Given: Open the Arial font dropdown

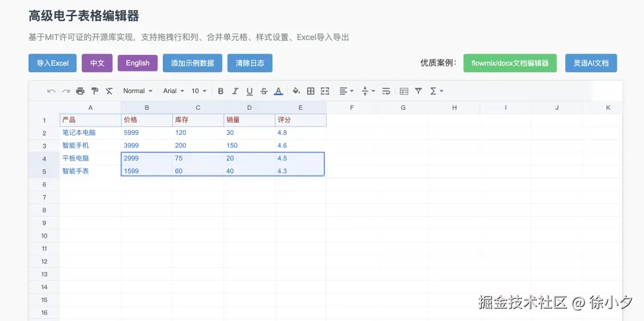Looking at the screenshot, I should click(x=174, y=91).
